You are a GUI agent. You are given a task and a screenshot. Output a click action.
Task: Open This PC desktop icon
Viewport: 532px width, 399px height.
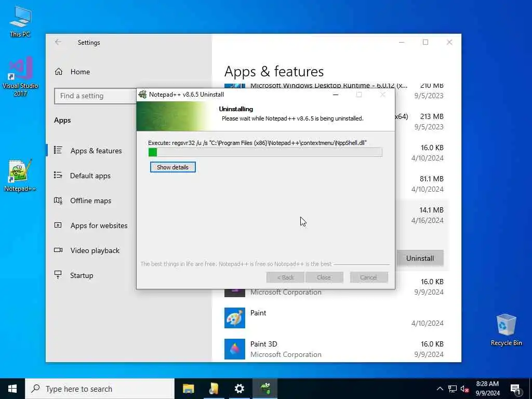20,21
